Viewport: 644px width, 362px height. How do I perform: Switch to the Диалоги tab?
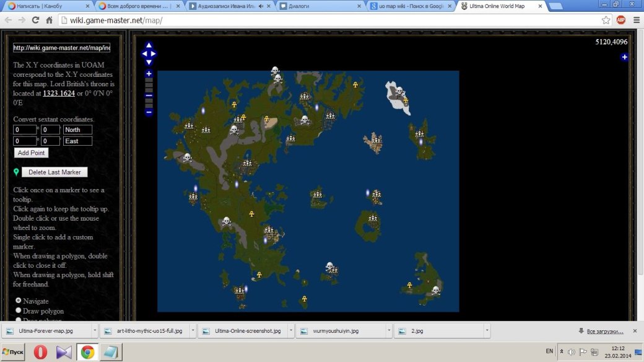click(x=320, y=6)
